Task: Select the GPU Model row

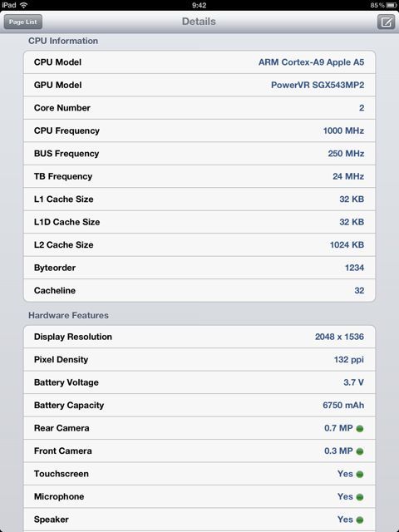Action: click(199, 85)
